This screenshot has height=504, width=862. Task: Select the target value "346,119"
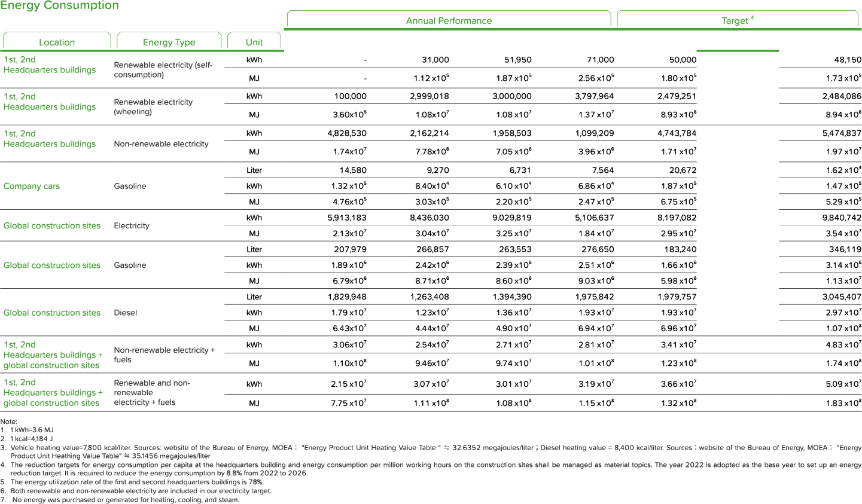845,249
